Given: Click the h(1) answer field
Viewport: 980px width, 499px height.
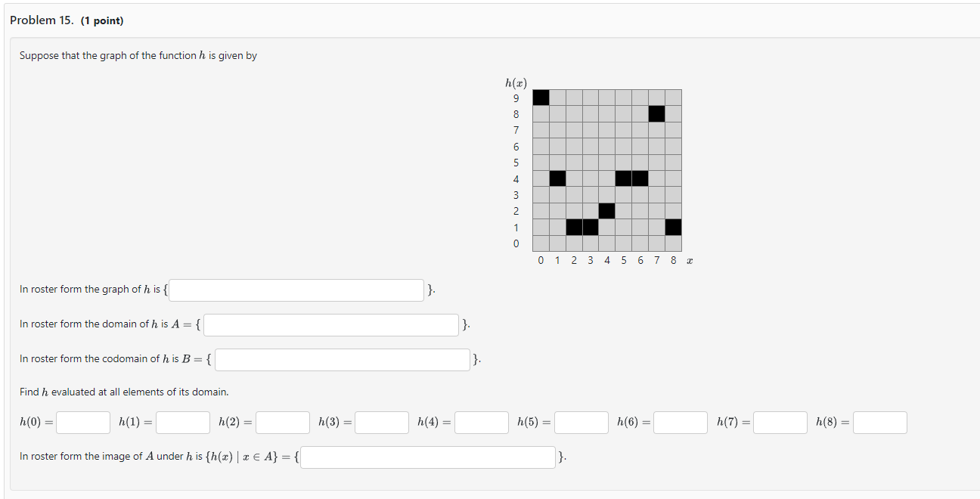Looking at the screenshot, I should tap(182, 422).
